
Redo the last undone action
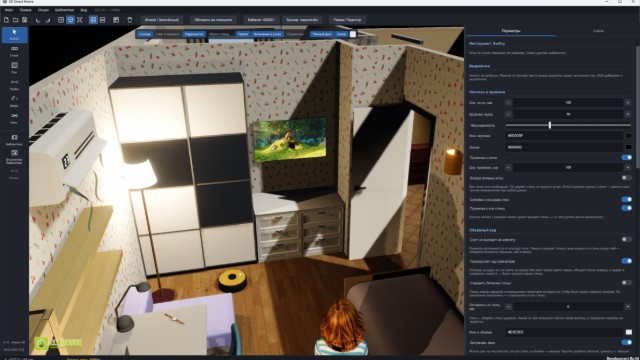click(47, 20)
